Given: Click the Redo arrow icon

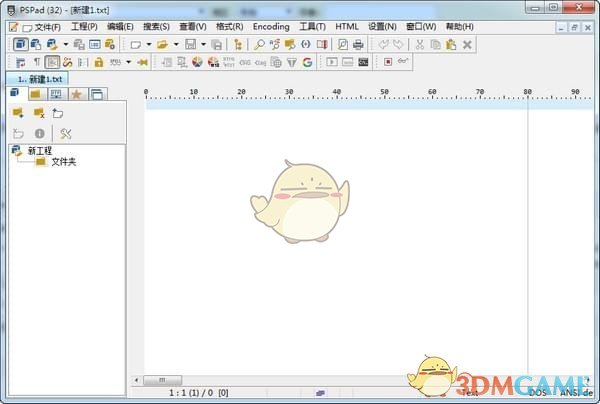Looking at the screenshot, I should coord(398,45).
